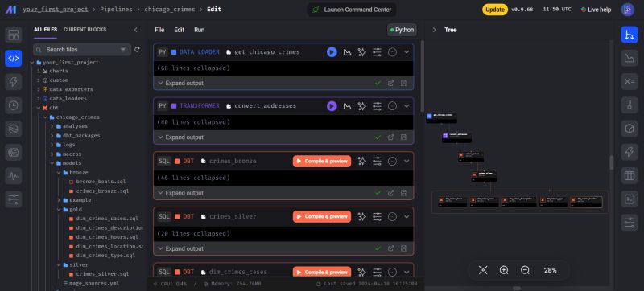The image size is (644, 291).
Task: Open pipeline settings sliders icon in left sidebar
Action: [x=13, y=199]
